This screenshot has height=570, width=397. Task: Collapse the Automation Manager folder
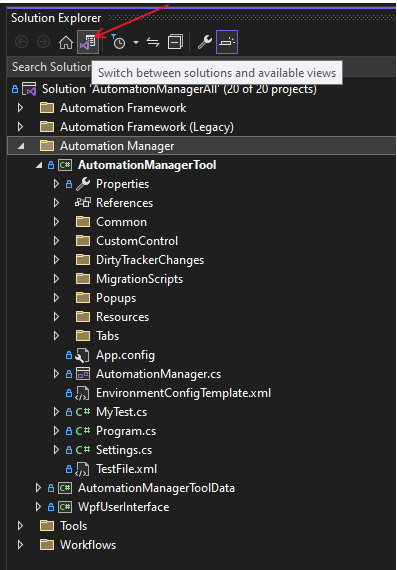pos(21,146)
